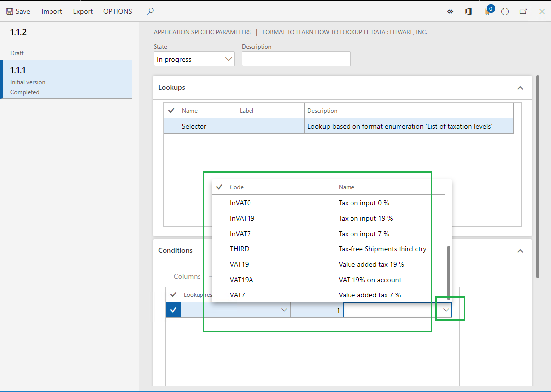Pop out the window with the open-in-new-window icon
The width and height of the screenshot is (551, 392).
click(523, 11)
